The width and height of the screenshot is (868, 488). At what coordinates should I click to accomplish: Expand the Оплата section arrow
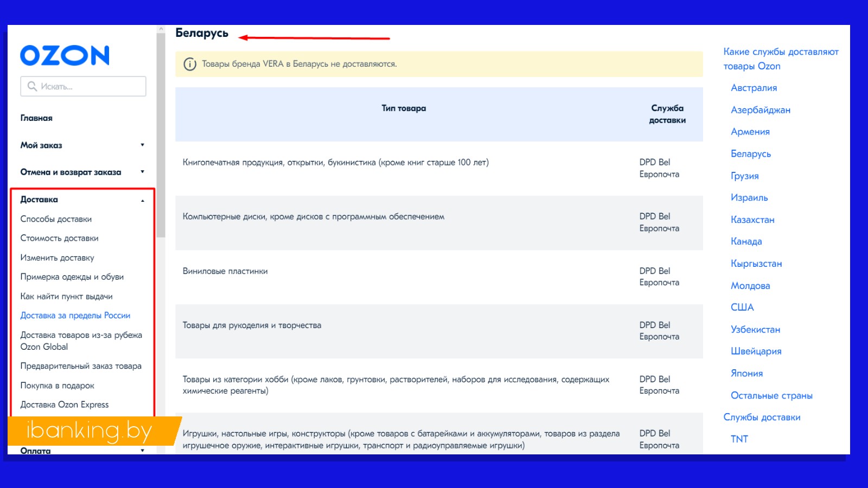pyautogui.click(x=143, y=451)
